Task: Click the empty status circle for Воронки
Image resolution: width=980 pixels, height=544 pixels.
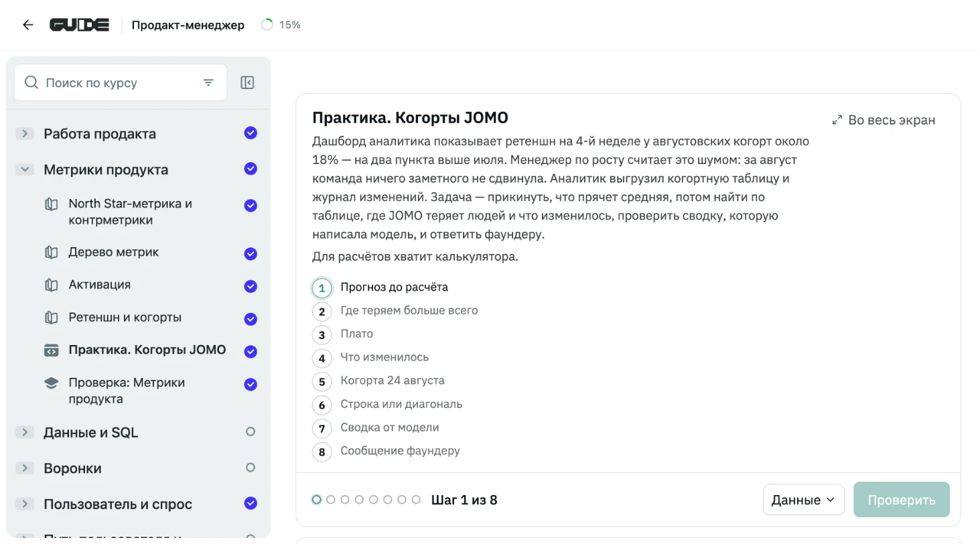Action: (x=251, y=468)
